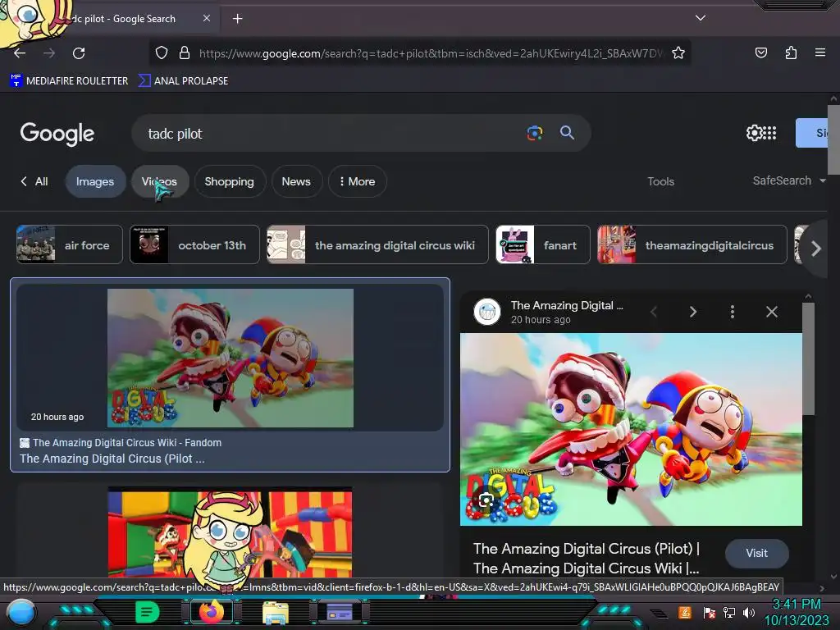Click the volume speaker tray icon
This screenshot has width=840, height=630.
[748, 612]
